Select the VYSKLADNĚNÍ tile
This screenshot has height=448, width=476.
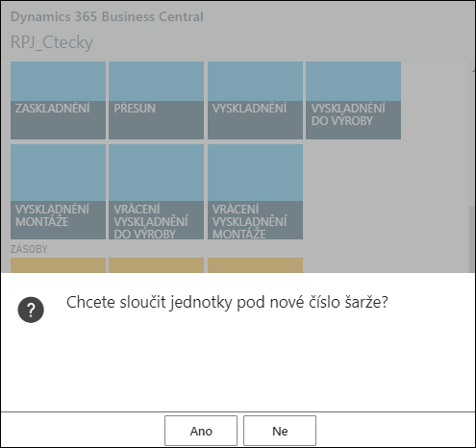pyautogui.click(x=255, y=100)
